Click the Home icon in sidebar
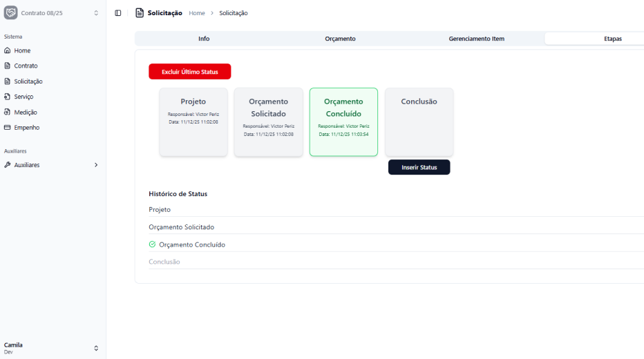This screenshot has height=359, width=644. click(8, 50)
